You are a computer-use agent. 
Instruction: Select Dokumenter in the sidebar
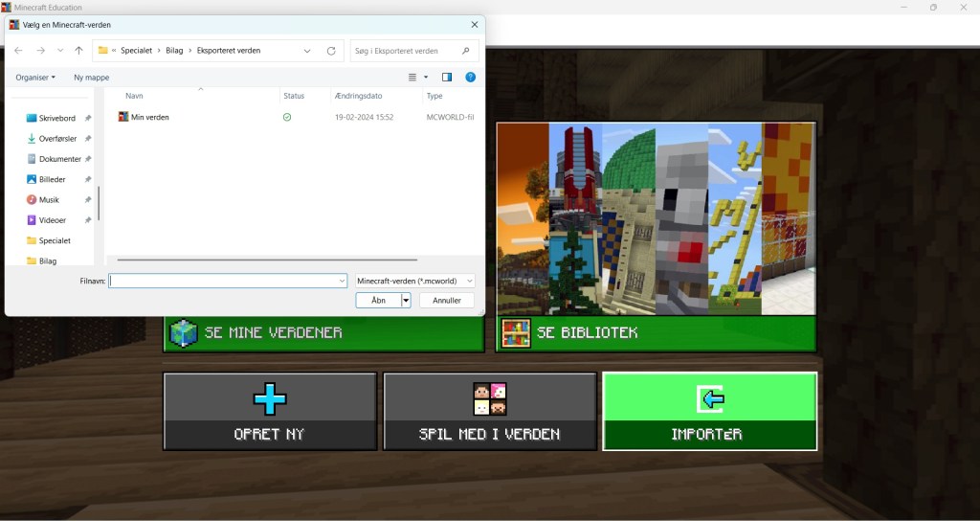pos(59,159)
